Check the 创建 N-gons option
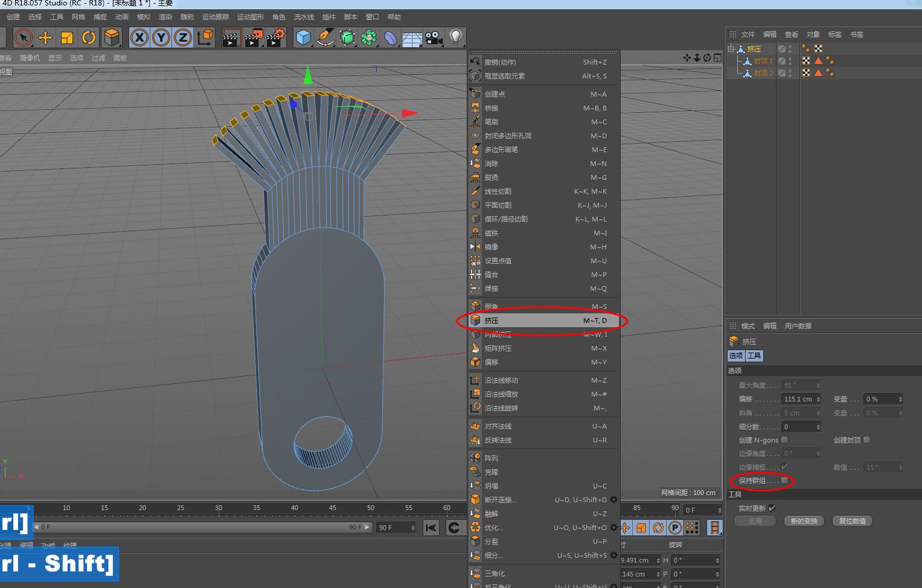The height and width of the screenshot is (588, 922). [785, 440]
